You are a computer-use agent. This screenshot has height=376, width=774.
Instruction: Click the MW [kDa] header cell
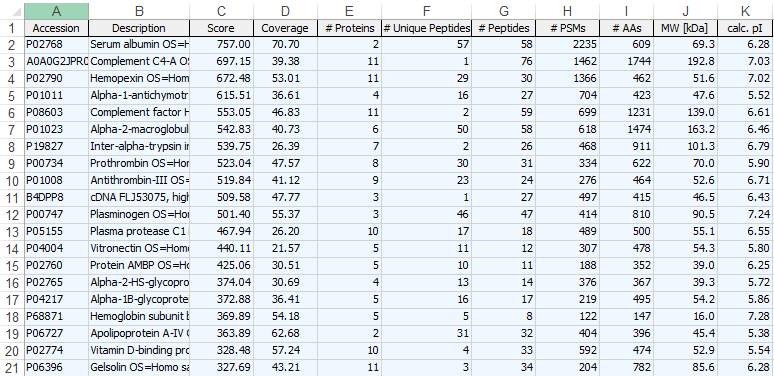(x=685, y=28)
